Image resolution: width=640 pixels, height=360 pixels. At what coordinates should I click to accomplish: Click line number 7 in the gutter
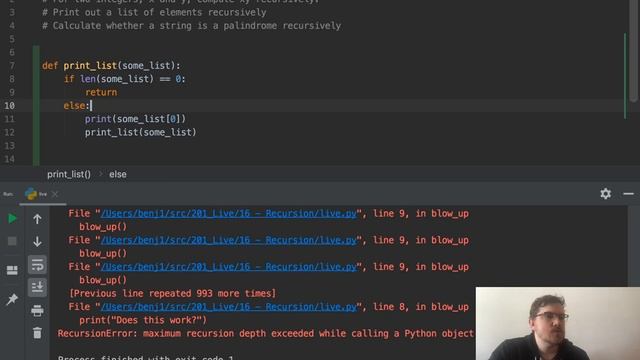click(12, 66)
